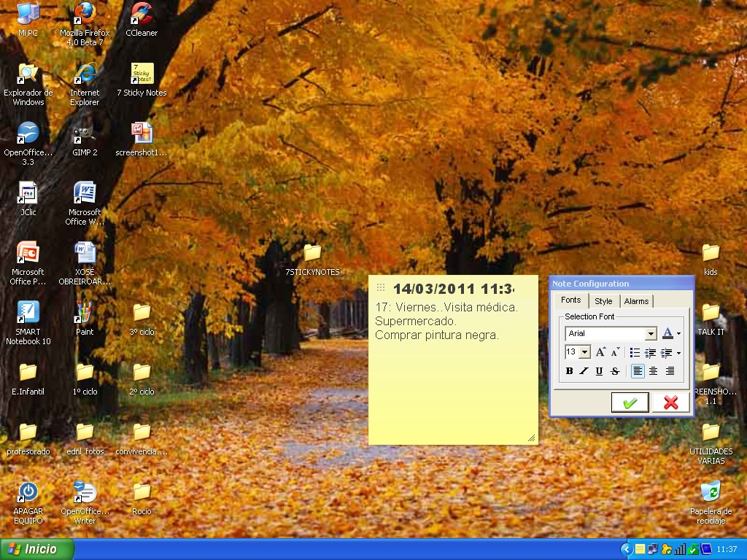Open the font size 13 dropdown
Viewport: 747px width, 560px height.
pos(585,353)
